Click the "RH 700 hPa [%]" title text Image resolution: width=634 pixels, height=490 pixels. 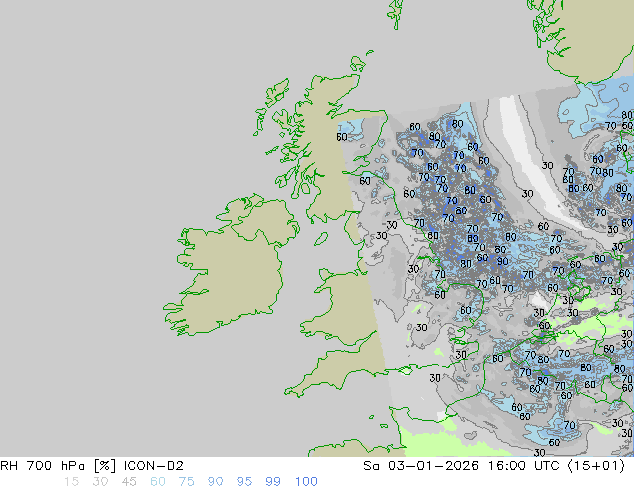click(58, 466)
